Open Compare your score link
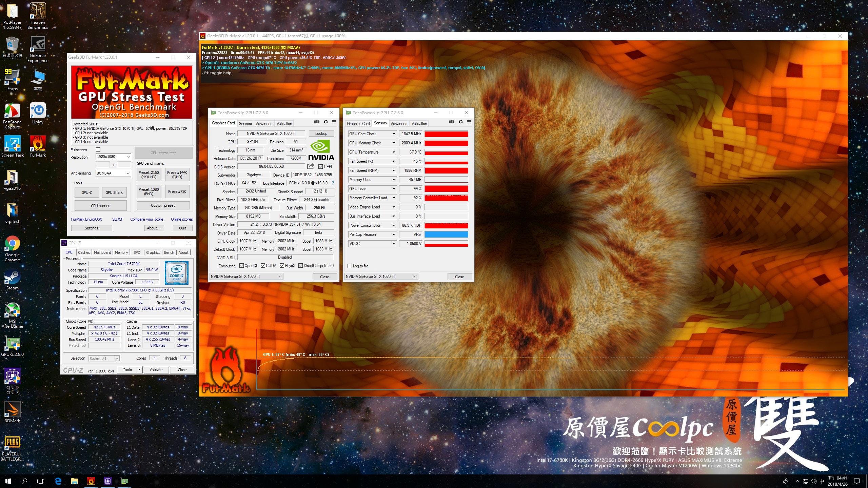Viewport: 868px width, 488px height. [147, 219]
